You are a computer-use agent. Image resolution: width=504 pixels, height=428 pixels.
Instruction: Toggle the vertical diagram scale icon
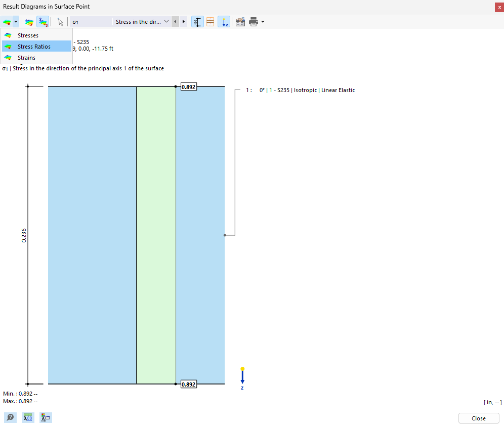(197, 22)
